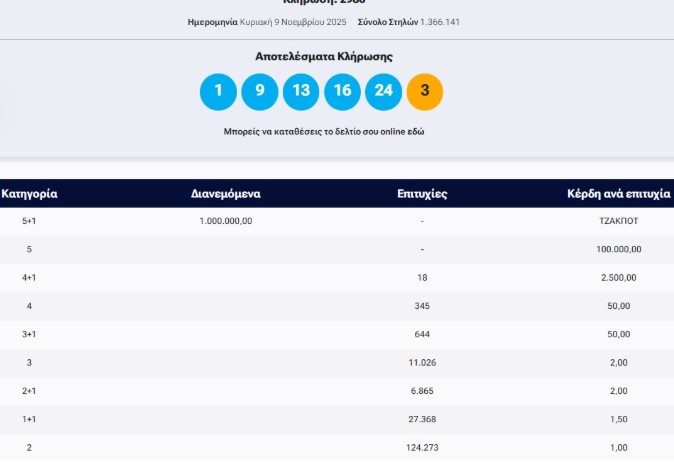Select the 1+1 category row label
674x462 pixels.
click(x=29, y=419)
